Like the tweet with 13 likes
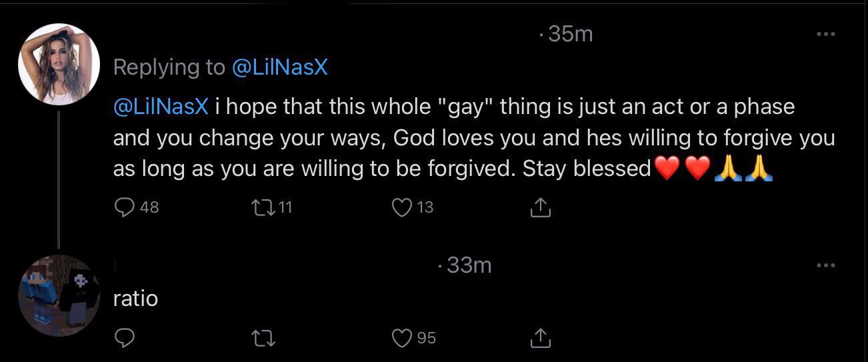868x362 pixels. click(402, 207)
